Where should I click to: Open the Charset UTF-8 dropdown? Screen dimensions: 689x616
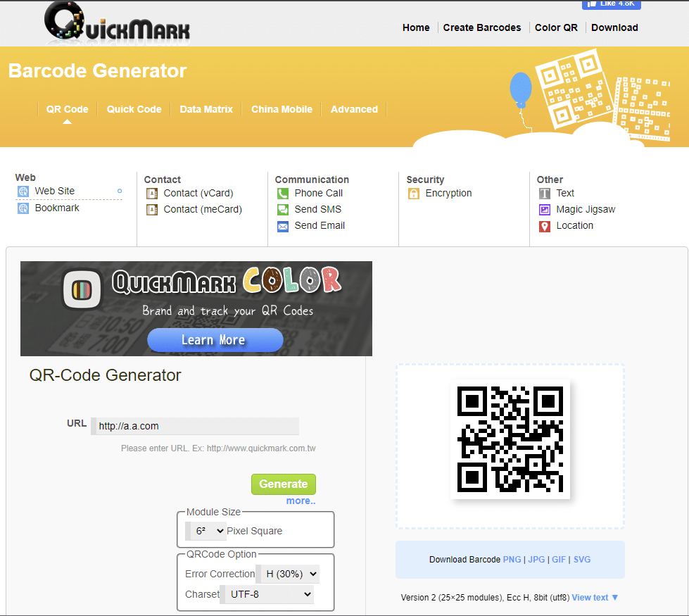[x=266, y=594]
